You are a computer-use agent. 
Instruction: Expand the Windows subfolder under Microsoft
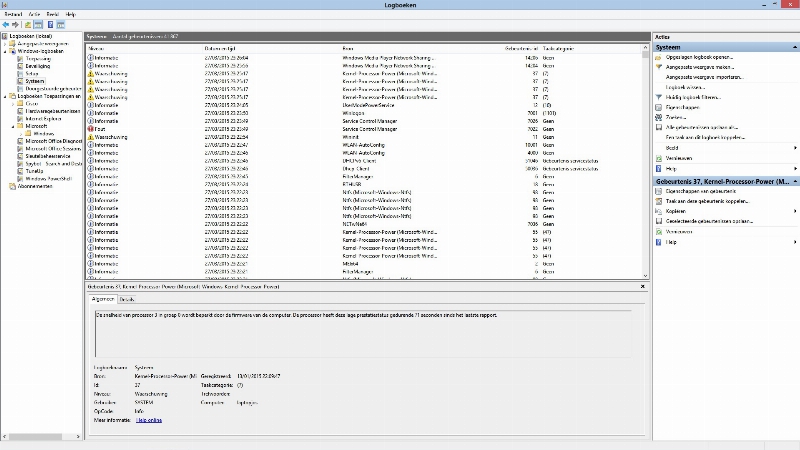(x=21, y=134)
